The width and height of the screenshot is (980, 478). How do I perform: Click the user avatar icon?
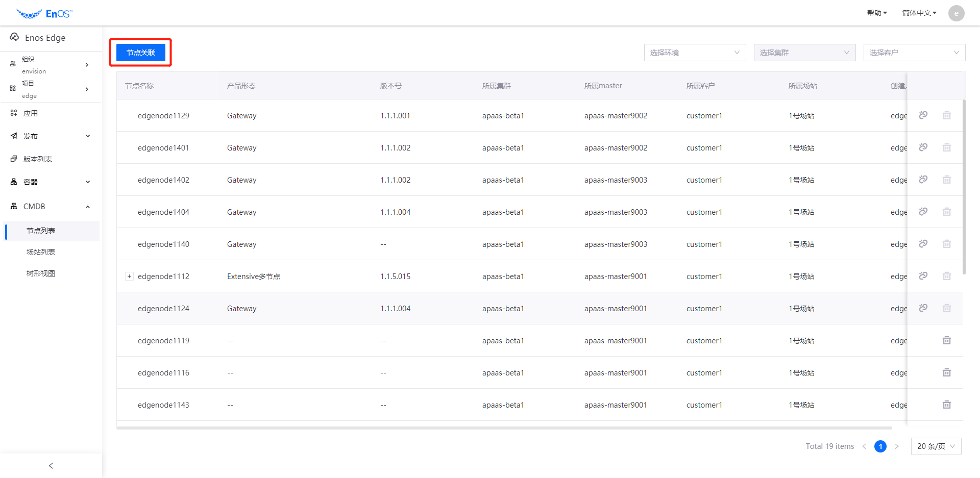956,13
